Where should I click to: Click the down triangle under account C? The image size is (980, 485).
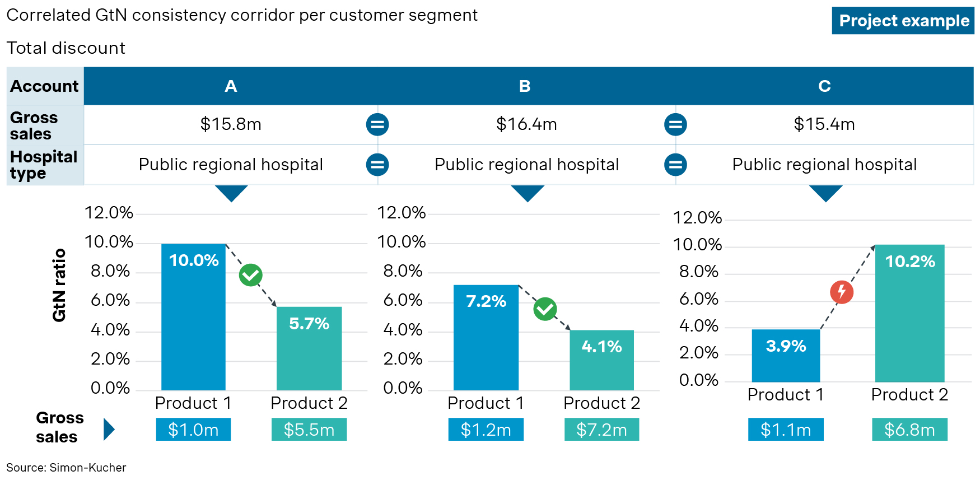tap(825, 193)
